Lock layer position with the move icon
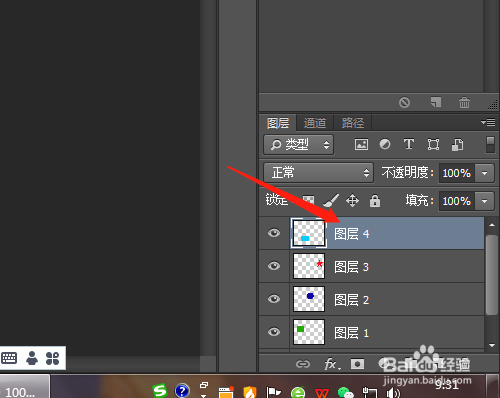Viewport: 500px width, 398px height. (352, 201)
